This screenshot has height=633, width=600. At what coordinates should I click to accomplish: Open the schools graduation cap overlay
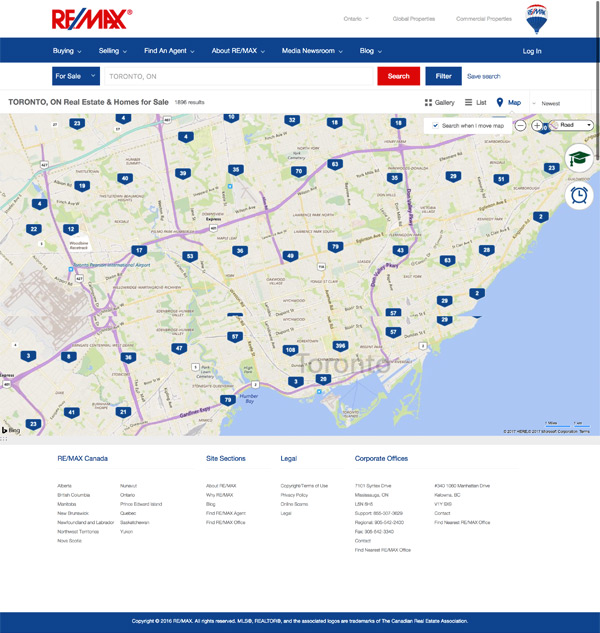579,158
